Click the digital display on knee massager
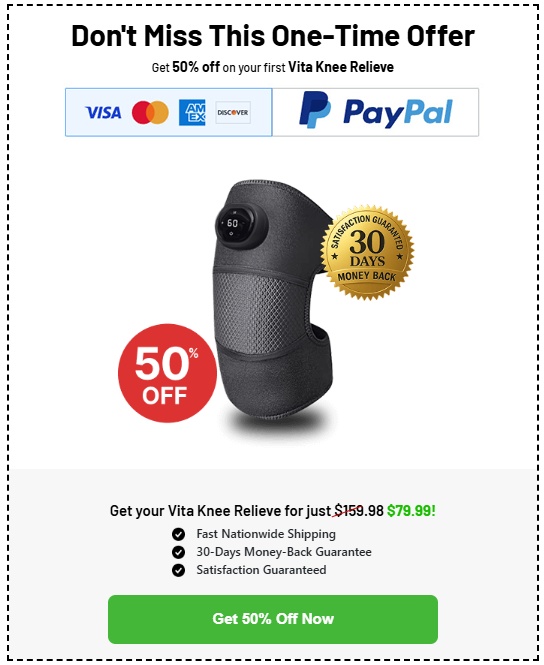 coord(234,224)
